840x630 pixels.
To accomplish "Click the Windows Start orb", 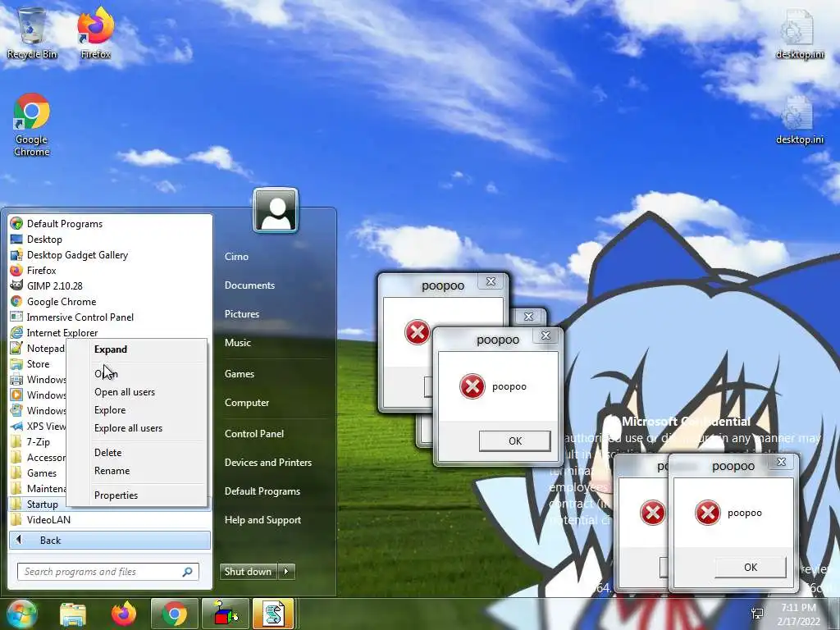I will click(21, 614).
